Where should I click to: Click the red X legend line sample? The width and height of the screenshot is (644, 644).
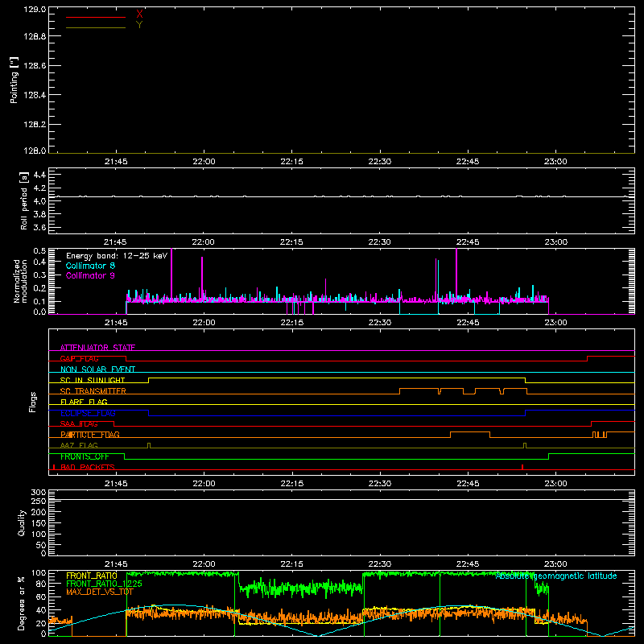pos(96,17)
